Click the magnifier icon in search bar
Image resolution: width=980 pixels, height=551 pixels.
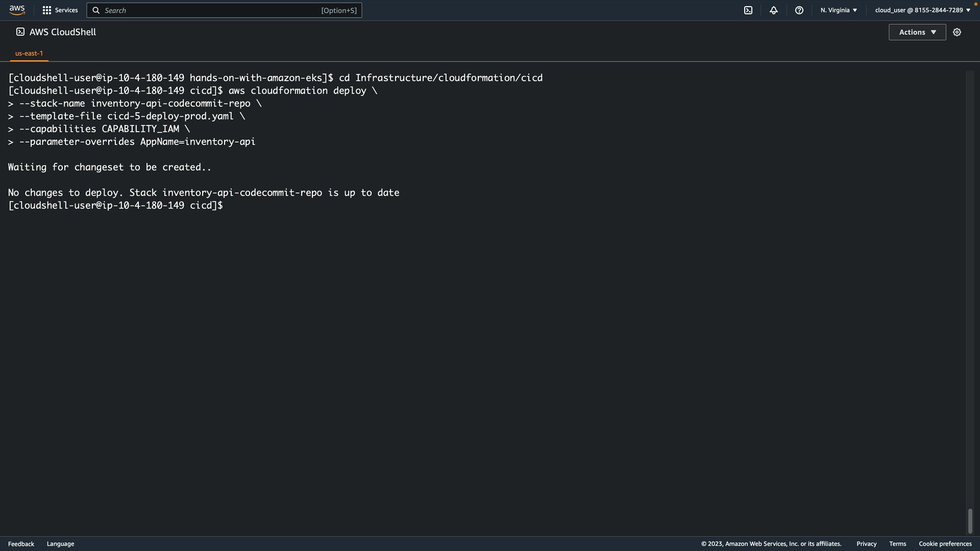point(96,10)
